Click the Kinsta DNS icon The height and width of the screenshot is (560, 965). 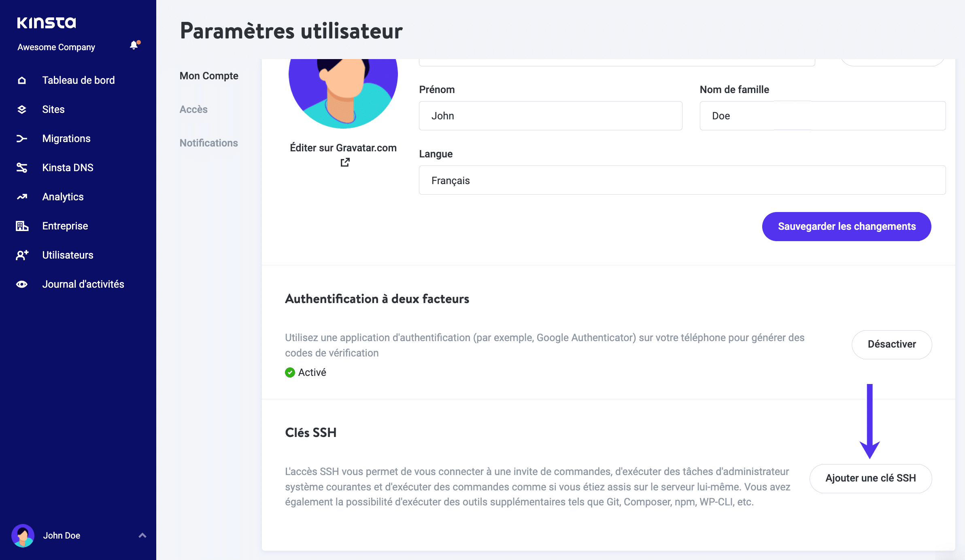pyautogui.click(x=22, y=168)
